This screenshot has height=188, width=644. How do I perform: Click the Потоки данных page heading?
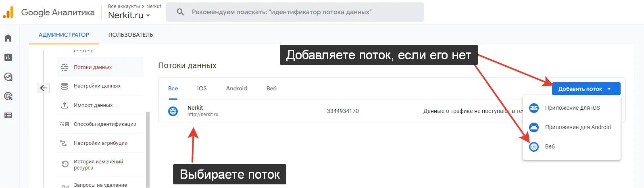click(187, 65)
